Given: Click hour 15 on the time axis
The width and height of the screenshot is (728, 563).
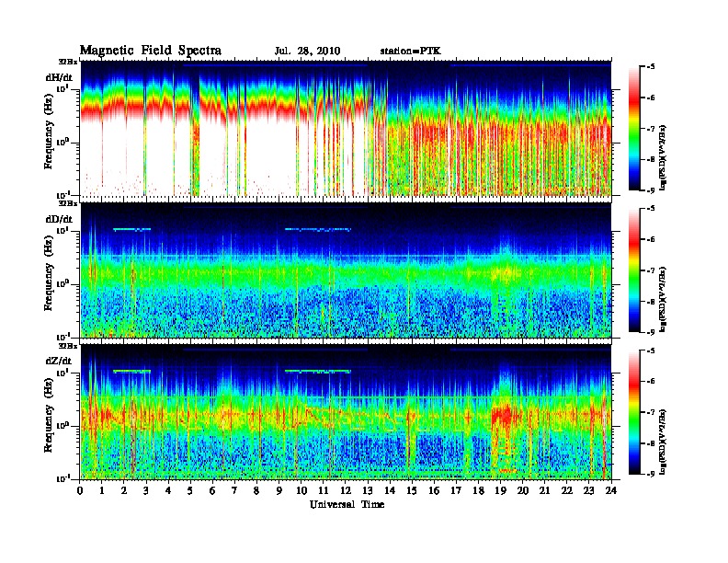Looking at the screenshot, I should (x=413, y=490).
